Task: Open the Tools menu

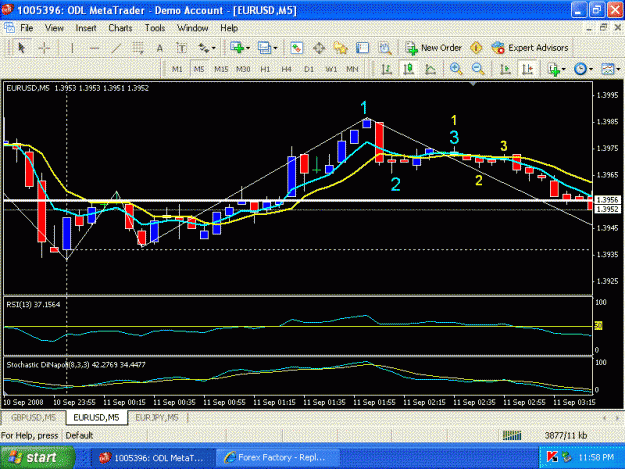Action: pyautogui.click(x=155, y=28)
